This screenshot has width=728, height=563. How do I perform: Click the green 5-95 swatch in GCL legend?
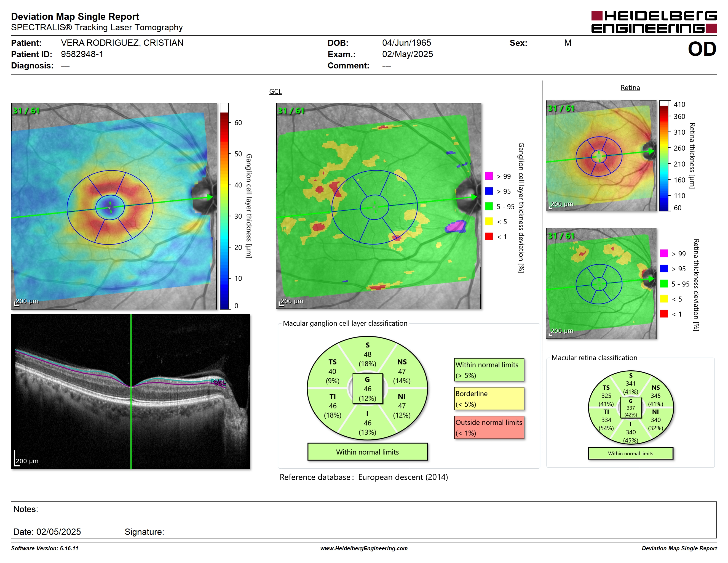coord(489,206)
